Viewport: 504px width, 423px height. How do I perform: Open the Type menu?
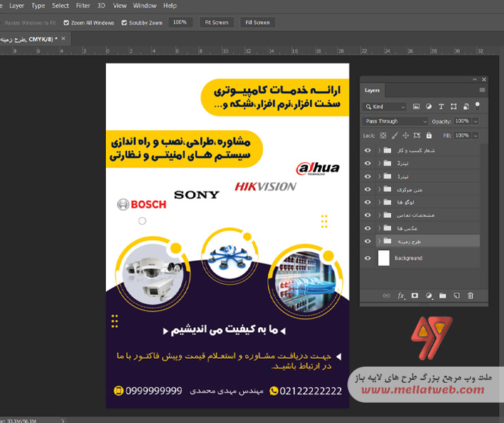click(x=38, y=6)
